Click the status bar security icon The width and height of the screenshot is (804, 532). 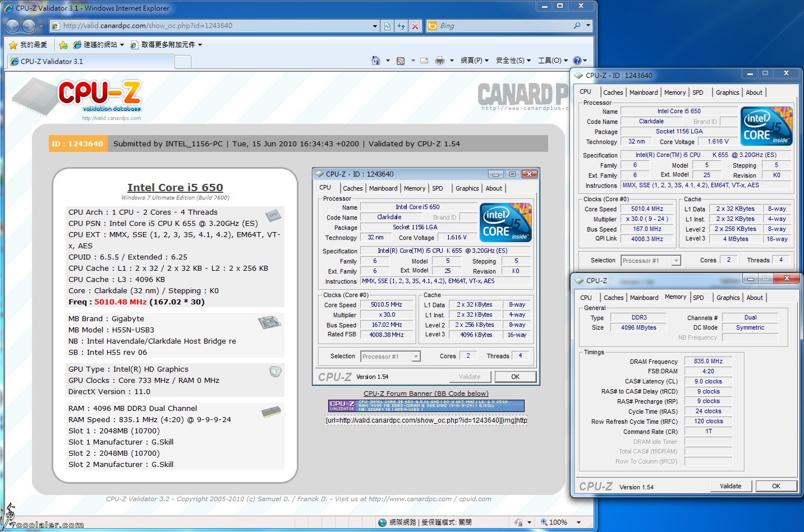click(x=518, y=522)
